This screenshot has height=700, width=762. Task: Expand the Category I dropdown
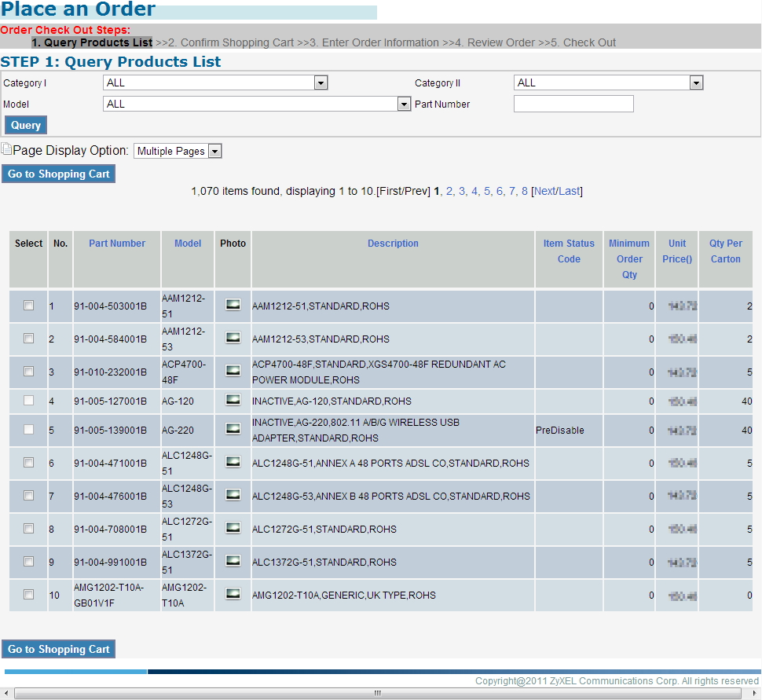[x=321, y=82]
